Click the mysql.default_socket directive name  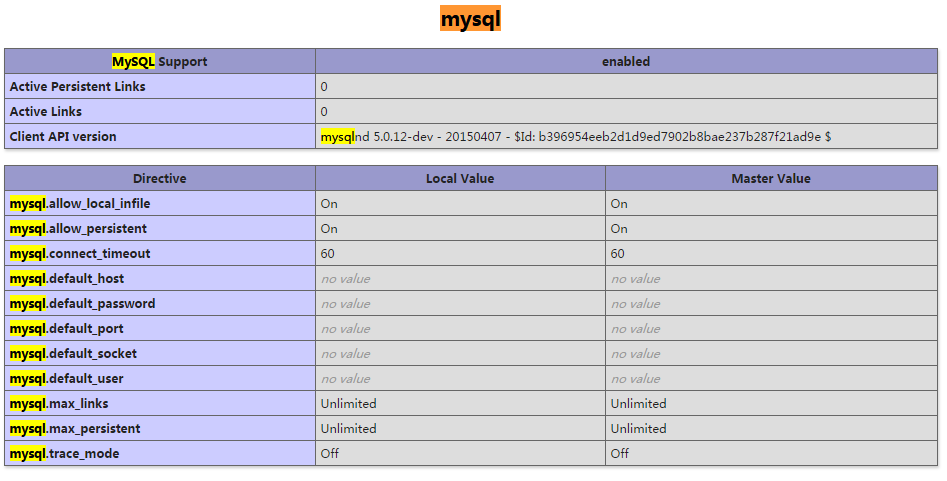[x=73, y=353]
